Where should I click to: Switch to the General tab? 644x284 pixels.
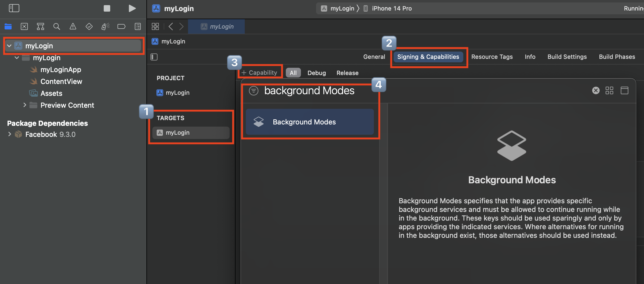point(374,57)
